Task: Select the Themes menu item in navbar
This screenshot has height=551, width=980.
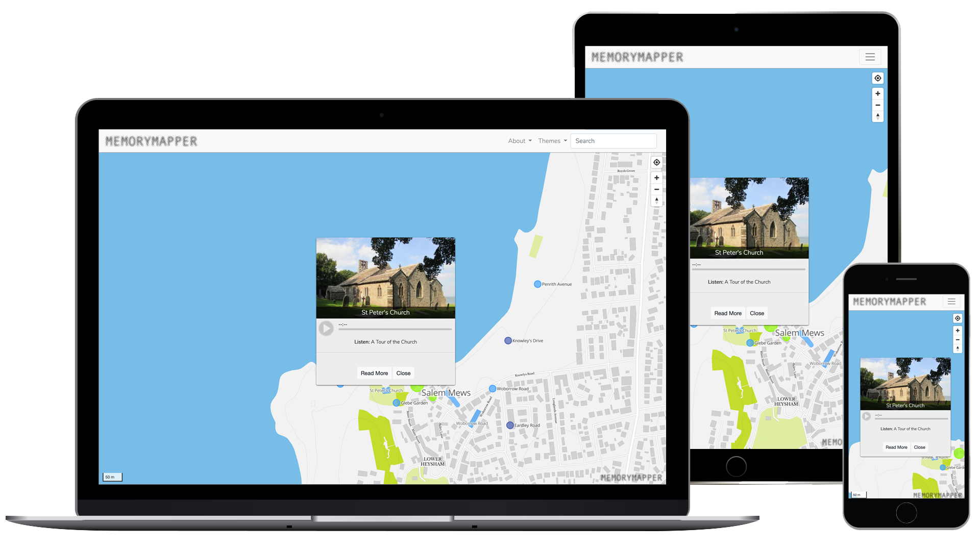Action: 551,141
